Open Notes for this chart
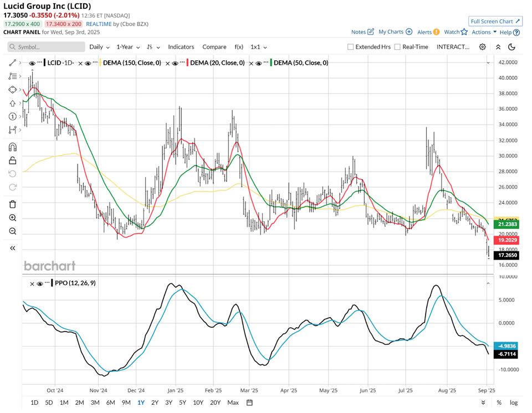The image size is (532, 413). click(x=362, y=32)
